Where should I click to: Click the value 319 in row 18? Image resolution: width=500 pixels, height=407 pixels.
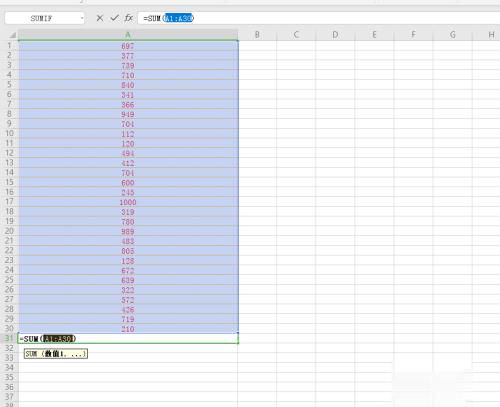pyautogui.click(x=128, y=212)
